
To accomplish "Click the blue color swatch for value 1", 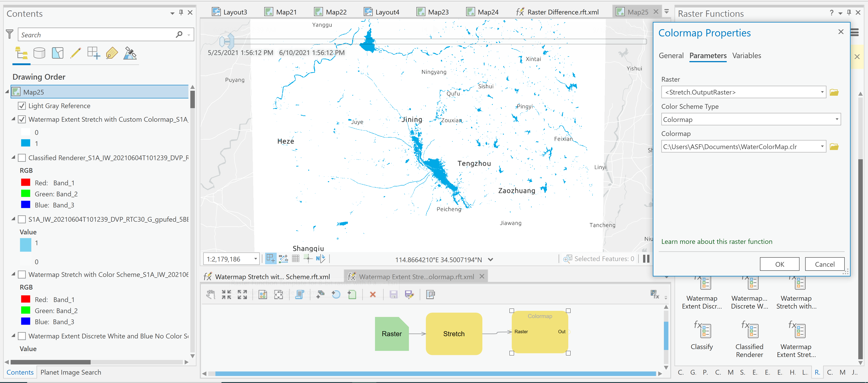I will point(26,143).
